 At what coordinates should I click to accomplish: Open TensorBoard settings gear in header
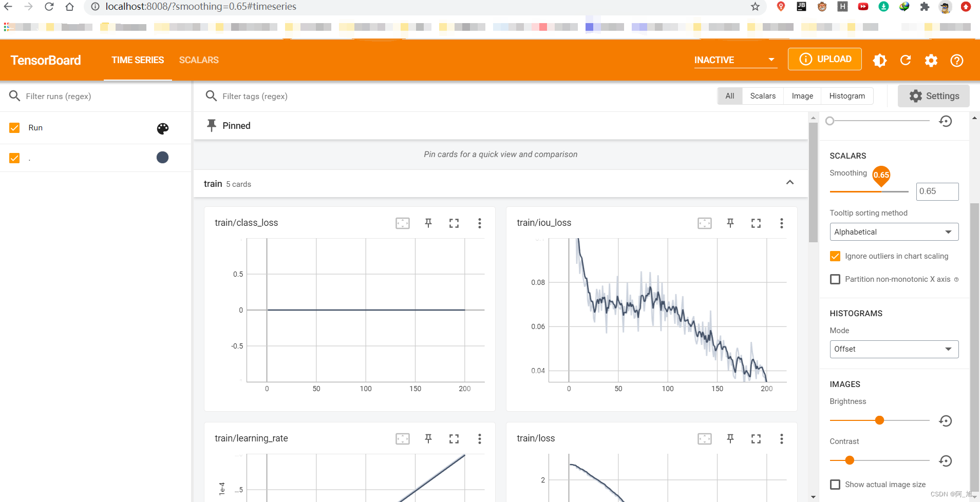[x=931, y=61]
